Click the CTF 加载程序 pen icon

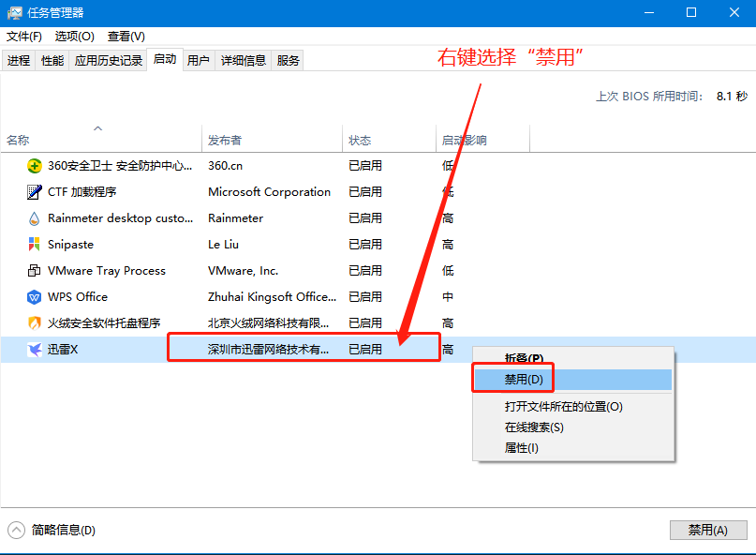click(35, 192)
